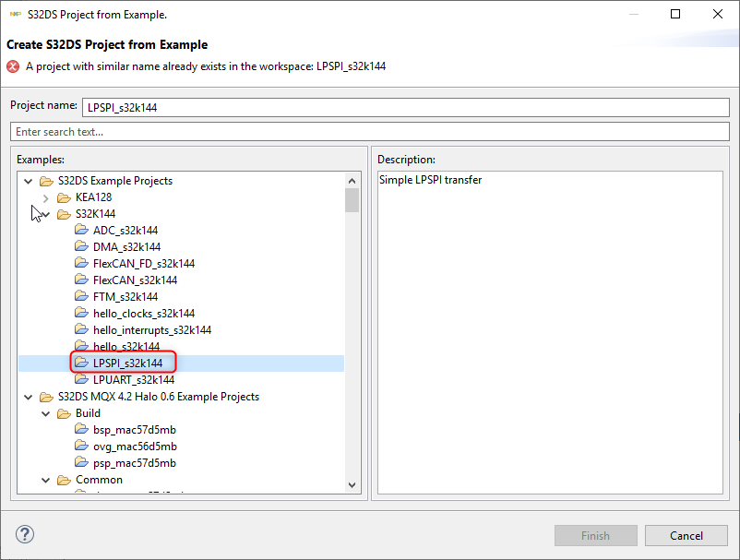Click the NXP logo in title bar

[x=16, y=14]
